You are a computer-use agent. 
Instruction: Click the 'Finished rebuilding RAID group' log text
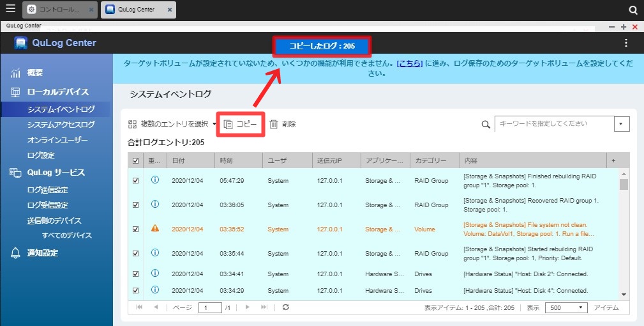(530, 181)
